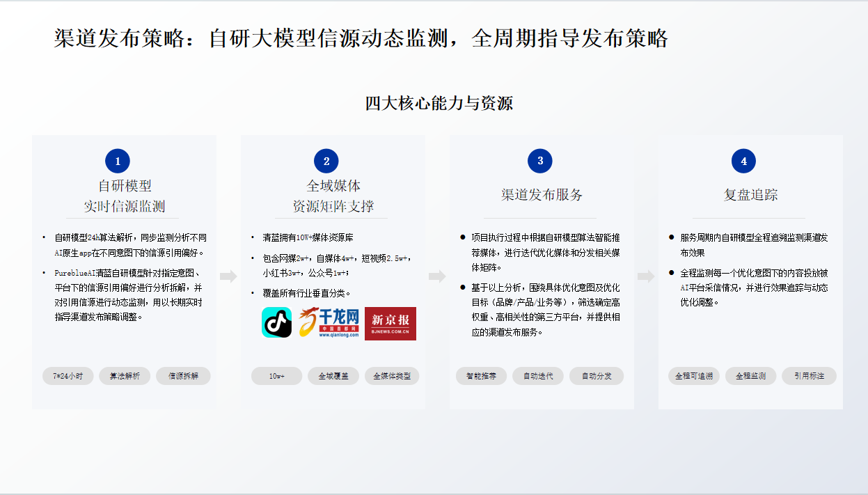Click the 信源拆解 tag
The height and width of the screenshot is (495, 868).
[183, 376]
